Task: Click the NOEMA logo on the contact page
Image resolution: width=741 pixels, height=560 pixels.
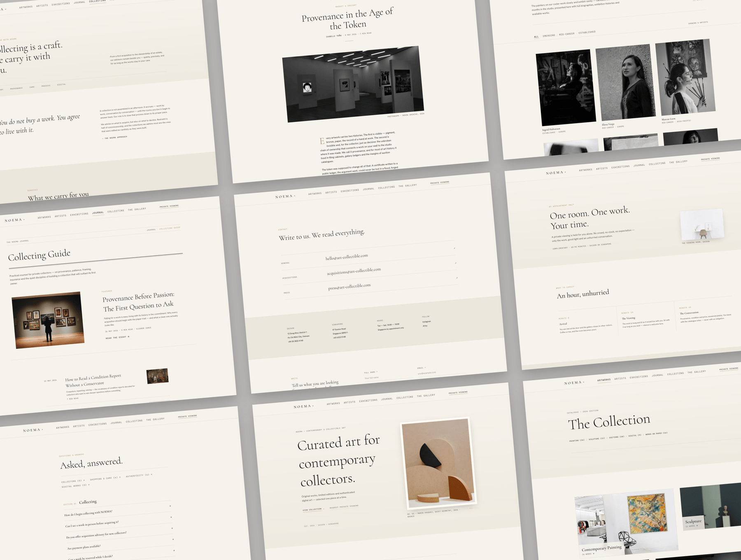Action: [x=285, y=196]
